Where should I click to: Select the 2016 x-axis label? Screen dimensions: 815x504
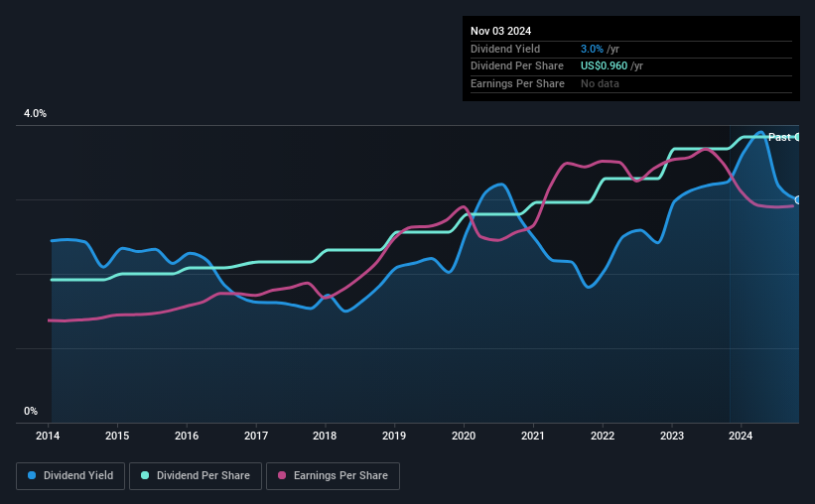pyautogui.click(x=187, y=436)
